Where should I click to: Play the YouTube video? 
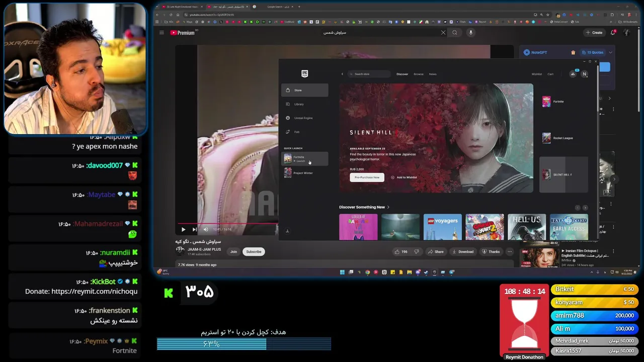pos(183,229)
